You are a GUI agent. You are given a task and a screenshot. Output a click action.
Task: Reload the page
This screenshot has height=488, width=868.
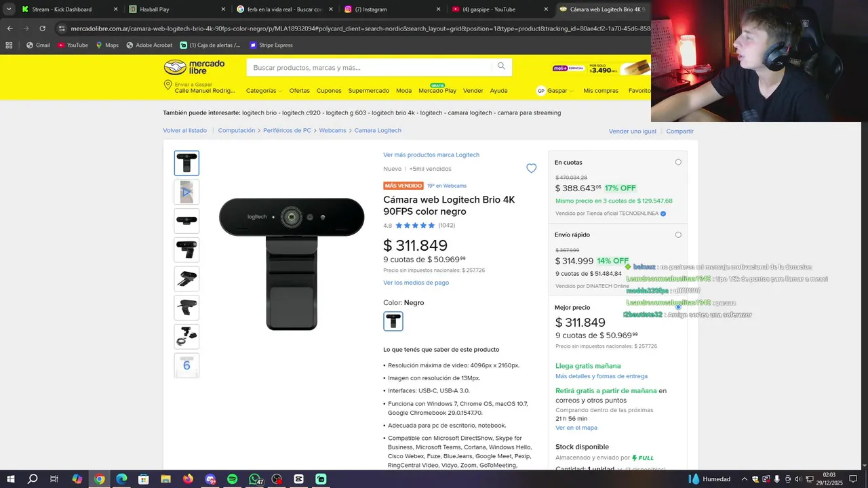point(42,28)
